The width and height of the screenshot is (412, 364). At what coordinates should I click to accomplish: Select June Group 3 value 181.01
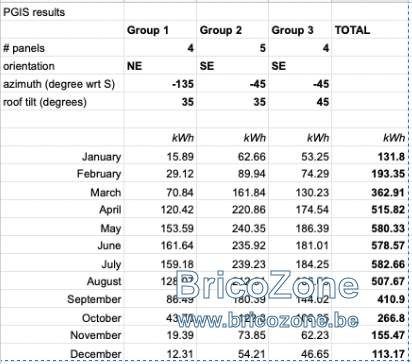click(300, 246)
